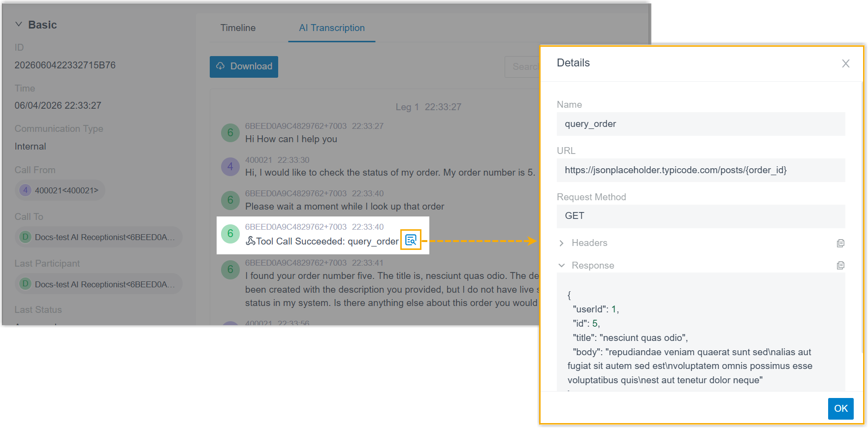Click the webhook tool icon before 'Tool Call Succeeded'
Viewport: 868px width, 428px height.
click(250, 241)
